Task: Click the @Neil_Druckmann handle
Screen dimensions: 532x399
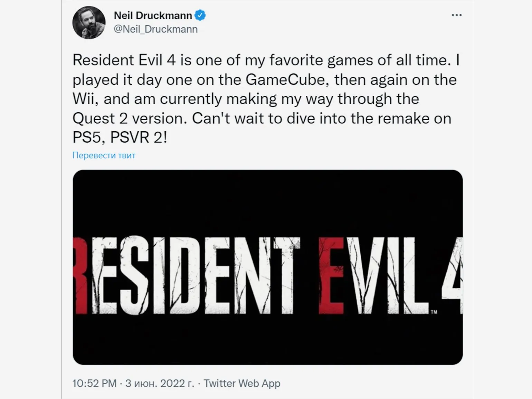Action: pos(155,29)
